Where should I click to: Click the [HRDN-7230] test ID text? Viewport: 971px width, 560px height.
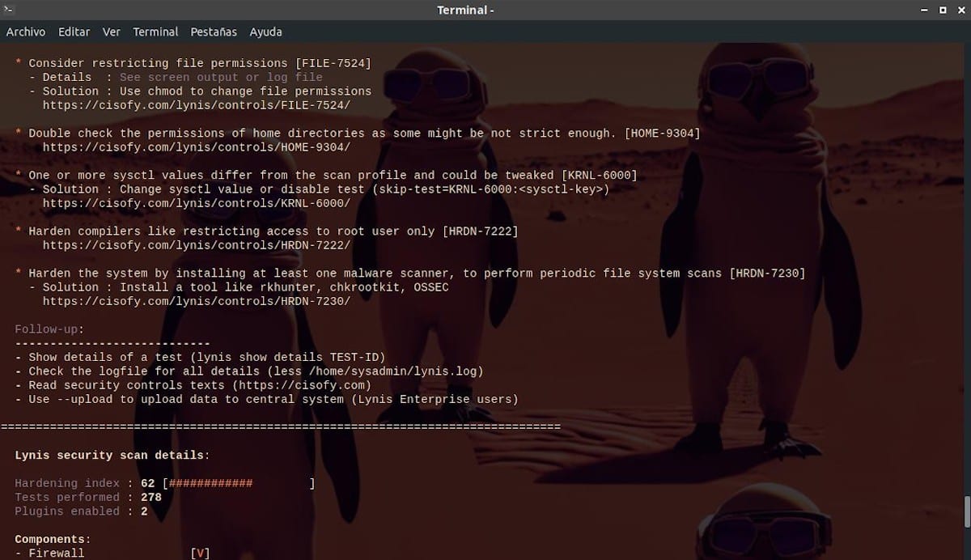[x=767, y=273]
